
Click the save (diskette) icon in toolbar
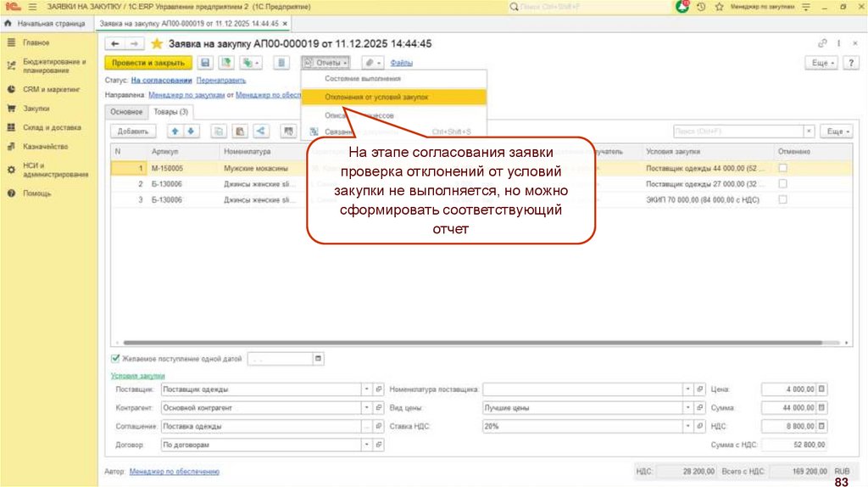pyautogui.click(x=204, y=63)
